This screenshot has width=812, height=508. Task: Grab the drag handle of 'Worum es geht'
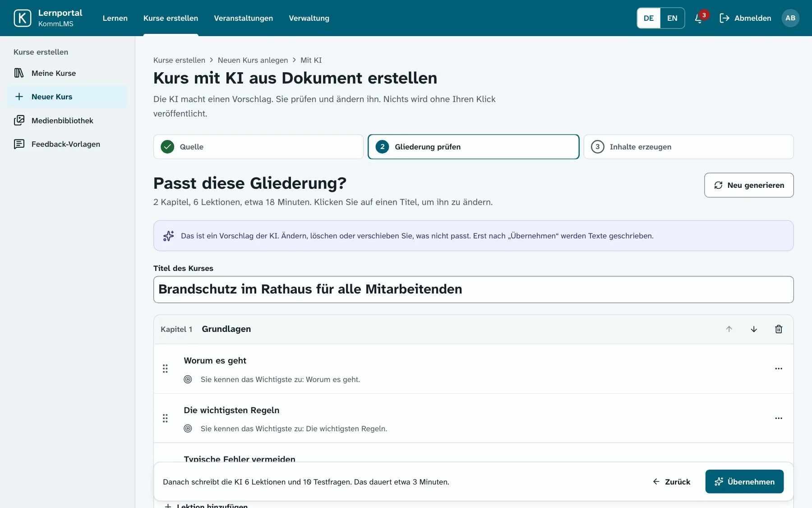click(165, 369)
